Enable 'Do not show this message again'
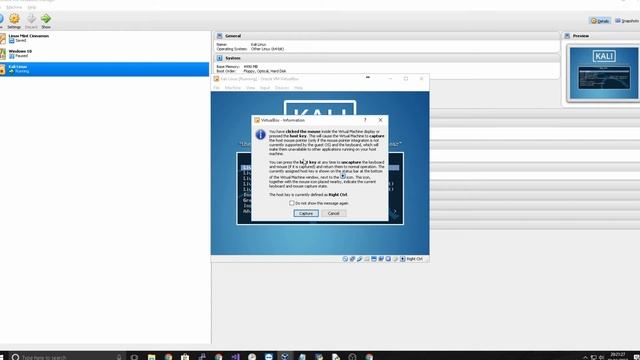640x360 pixels. click(291, 203)
